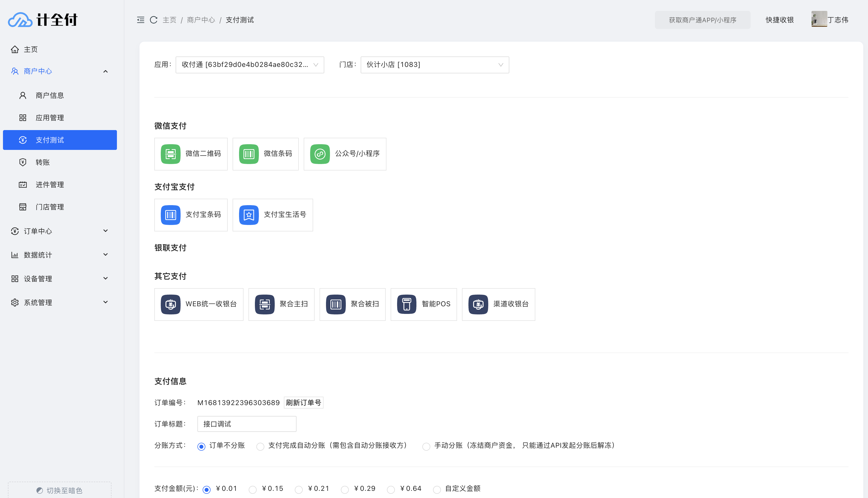Select the WeChat barcode payment icon
This screenshot has width=868, height=498.
point(248,154)
